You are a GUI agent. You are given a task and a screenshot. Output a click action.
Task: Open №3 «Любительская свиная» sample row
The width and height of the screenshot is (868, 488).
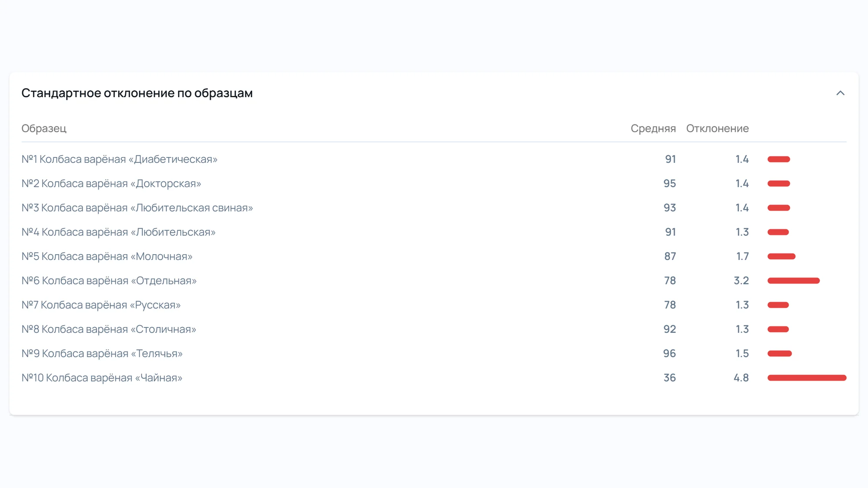(x=434, y=208)
